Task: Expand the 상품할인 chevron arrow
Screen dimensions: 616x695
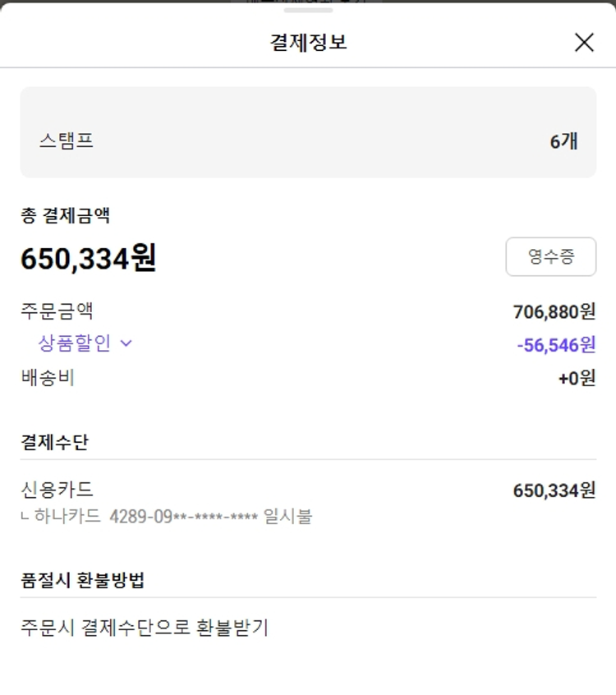Action: click(126, 343)
